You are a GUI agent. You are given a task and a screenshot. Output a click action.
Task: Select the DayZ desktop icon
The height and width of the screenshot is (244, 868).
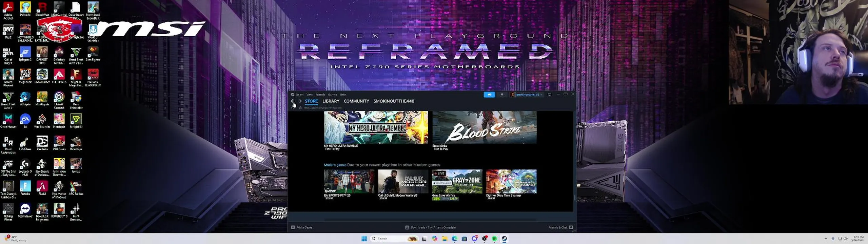8,32
